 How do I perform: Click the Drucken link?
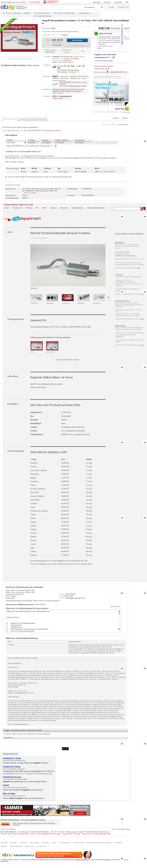coord(116,118)
